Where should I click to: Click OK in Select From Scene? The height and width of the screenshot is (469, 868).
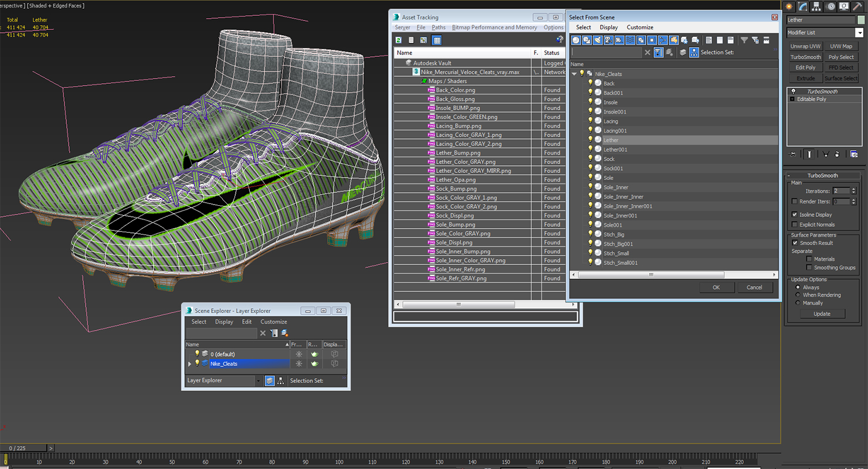pos(716,287)
